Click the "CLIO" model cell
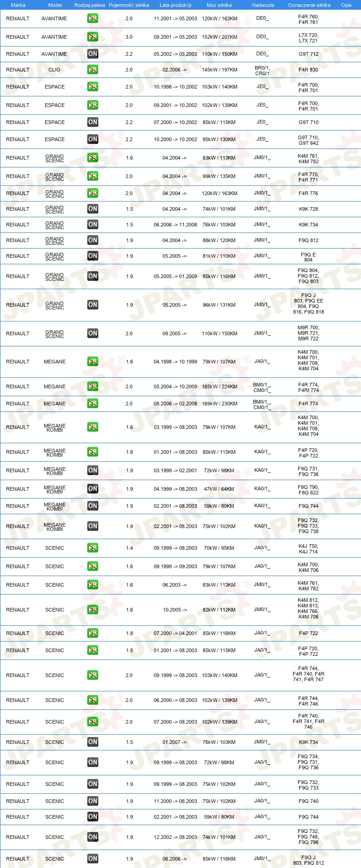 coord(54,70)
